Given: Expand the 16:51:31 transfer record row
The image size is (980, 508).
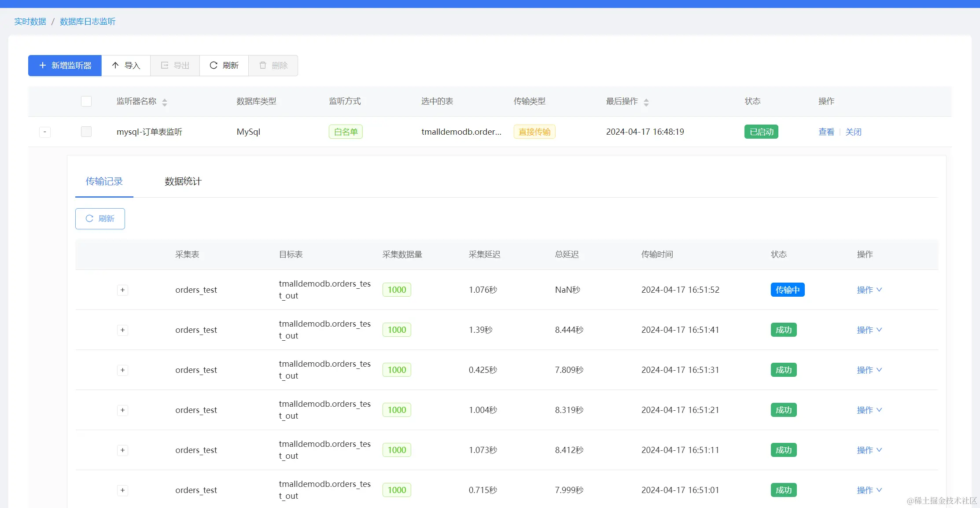Looking at the screenshot, I should 122,370.
